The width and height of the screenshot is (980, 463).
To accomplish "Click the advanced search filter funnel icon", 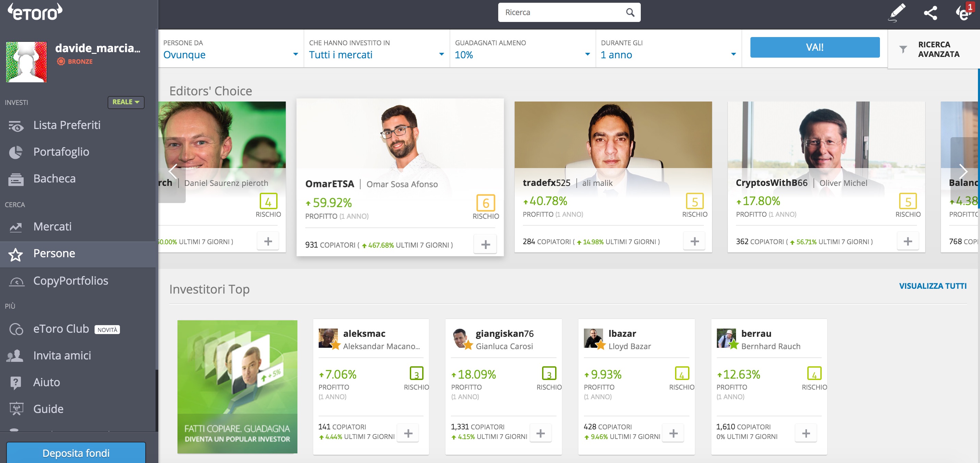I will pos(903,49).
